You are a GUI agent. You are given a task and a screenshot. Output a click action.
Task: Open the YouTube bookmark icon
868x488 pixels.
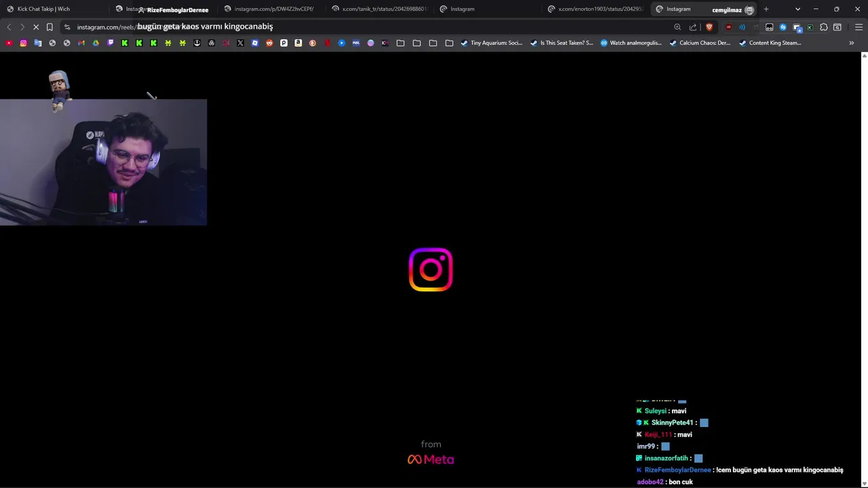(9, 43)
